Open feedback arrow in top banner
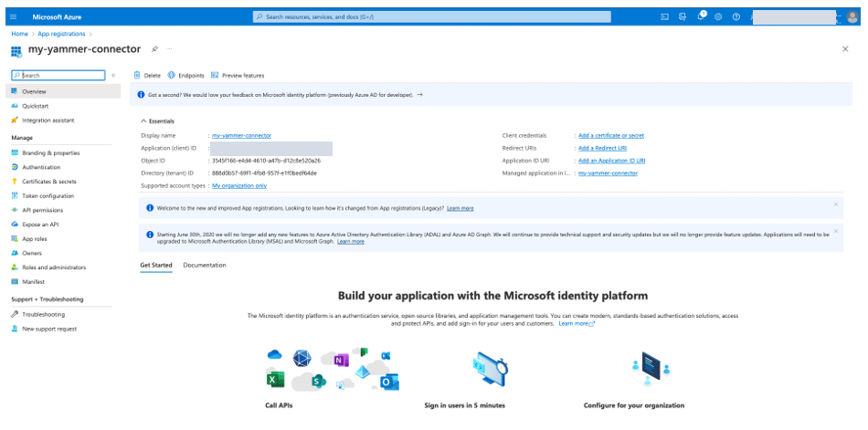 [x=419, y=95]
